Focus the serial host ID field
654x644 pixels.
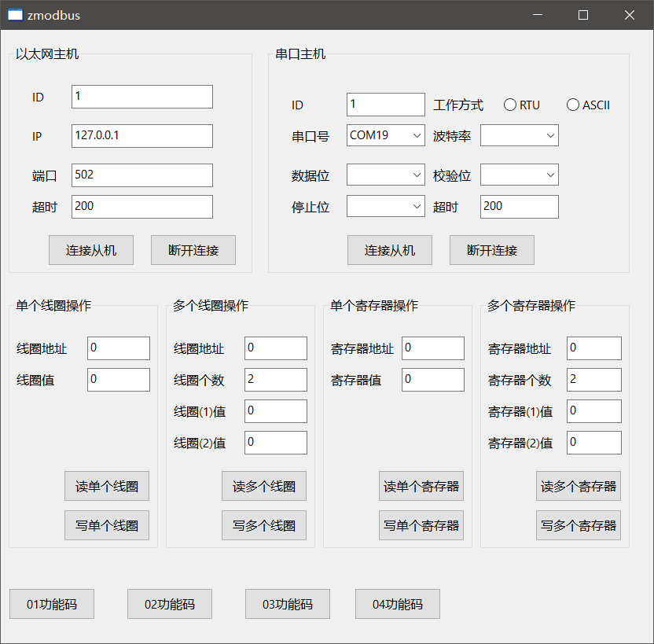pyautogui.click(x=386, y=105)
